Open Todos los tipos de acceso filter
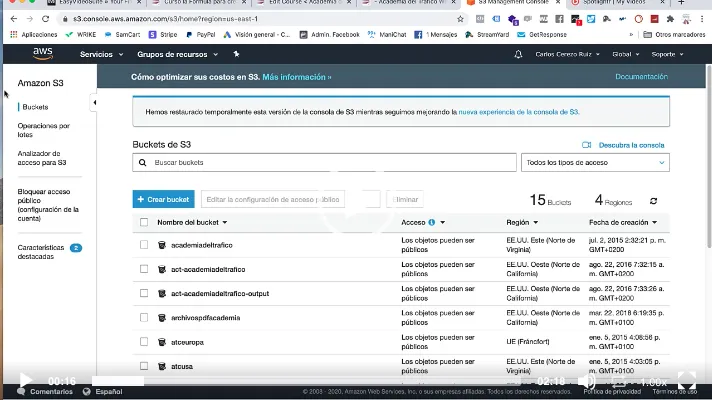The image size is (712, 400). click(x=595, y=163)
